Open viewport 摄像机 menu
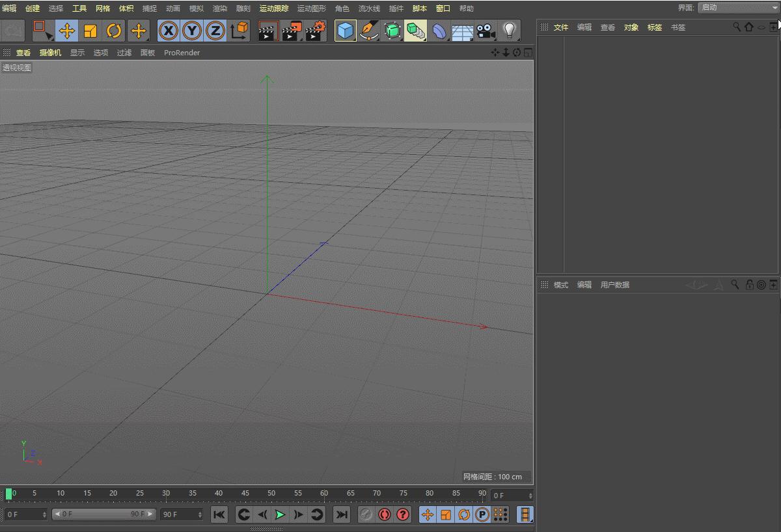 50,53
